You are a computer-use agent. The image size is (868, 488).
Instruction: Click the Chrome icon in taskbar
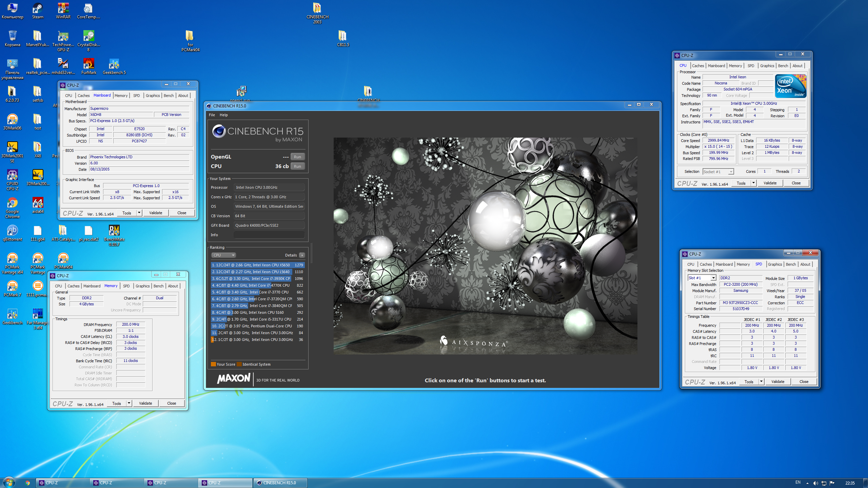27,483
